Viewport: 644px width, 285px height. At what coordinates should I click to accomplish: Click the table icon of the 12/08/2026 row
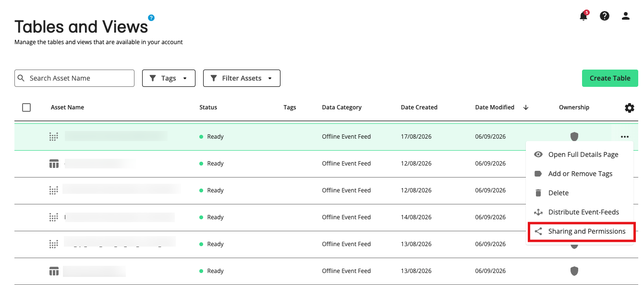coord(54,164)
